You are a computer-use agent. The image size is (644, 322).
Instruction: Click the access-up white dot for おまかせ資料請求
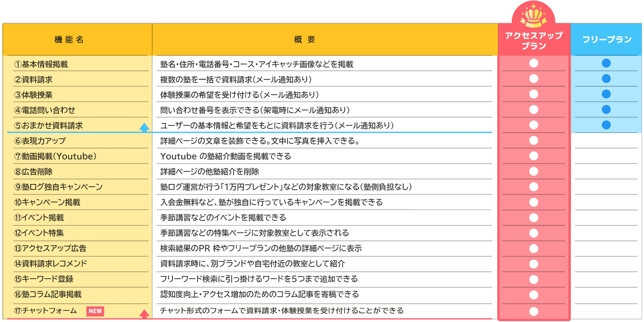tap(534, 125)
